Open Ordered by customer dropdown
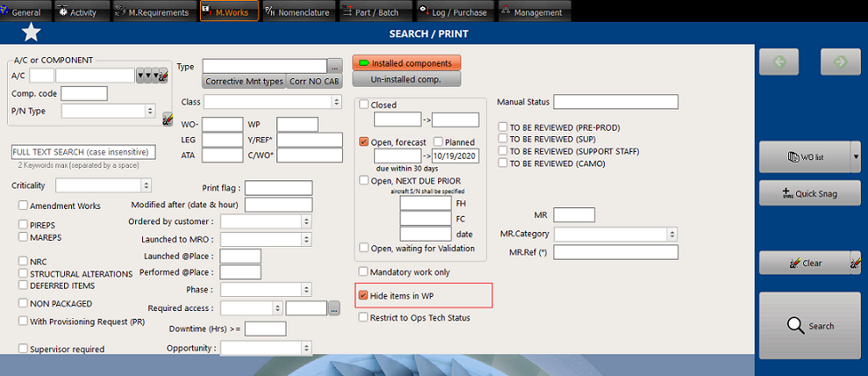868x376 pixels. click(266, 221)
